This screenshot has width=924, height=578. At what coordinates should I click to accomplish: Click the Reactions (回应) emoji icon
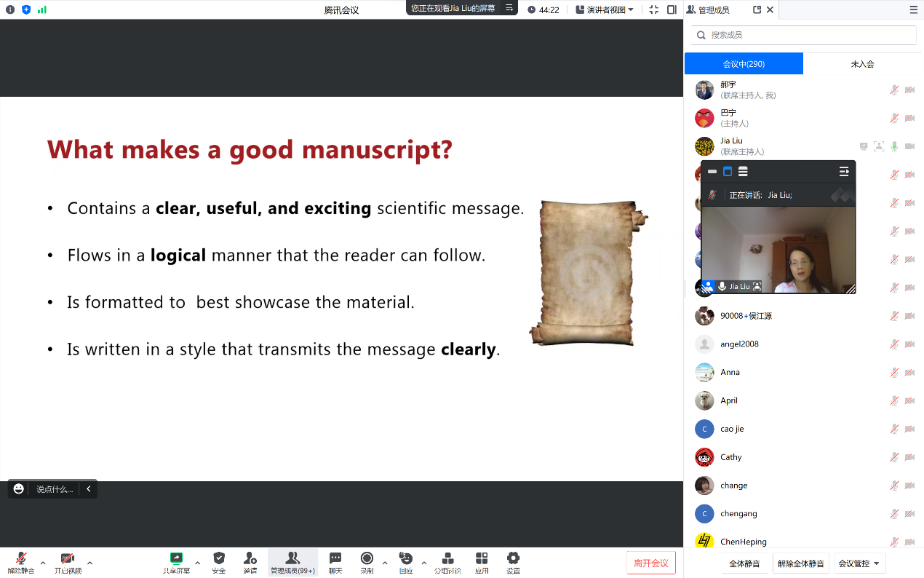point(406,562)
